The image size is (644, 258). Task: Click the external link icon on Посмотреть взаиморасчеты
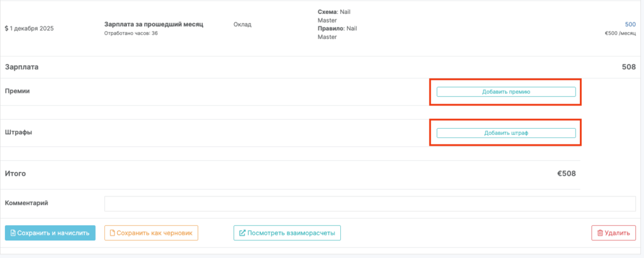(x=242, y=234)
